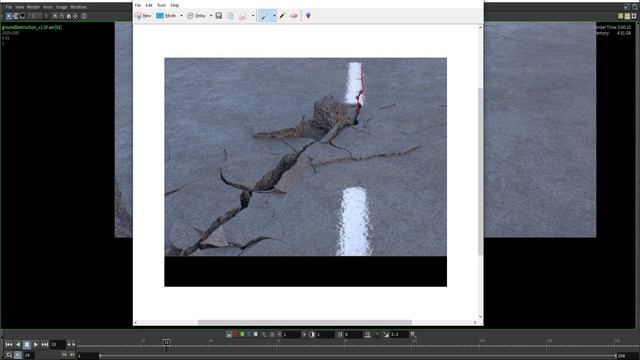
Task: Toggle the alpha channel display
Action: pyautogui.click(x=256, y=334)
